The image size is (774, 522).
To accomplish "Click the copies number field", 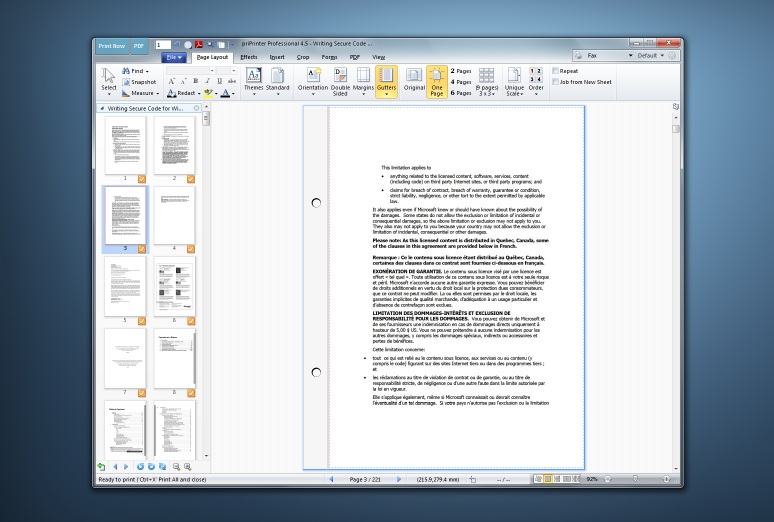I will pos(163,45).
